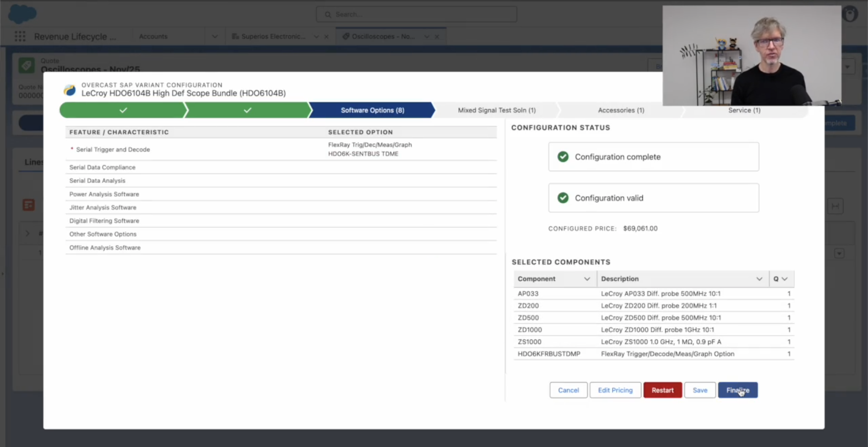The image size is (868, 447).
Task: Click the Edit Pricing button
Action: pos(615,390)
